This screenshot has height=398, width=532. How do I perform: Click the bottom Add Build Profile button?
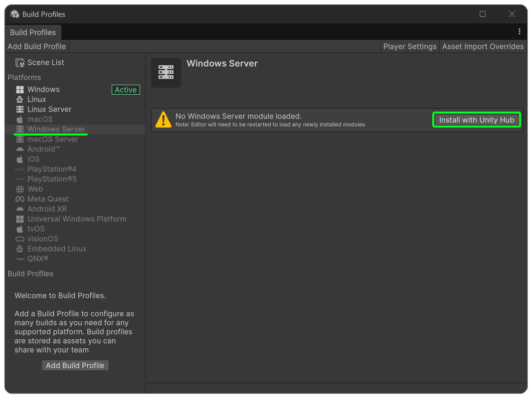(x=75, y=365)
